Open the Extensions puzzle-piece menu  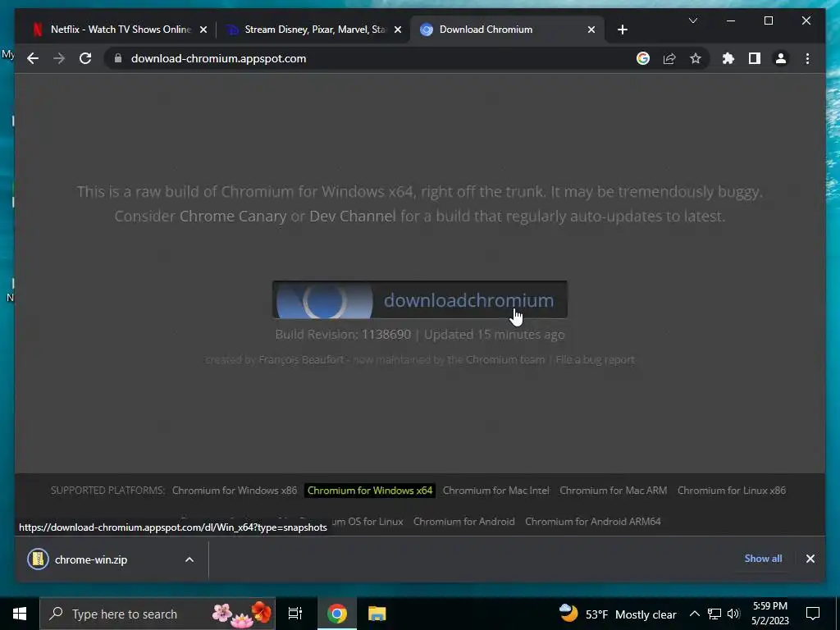pos(728,58)
